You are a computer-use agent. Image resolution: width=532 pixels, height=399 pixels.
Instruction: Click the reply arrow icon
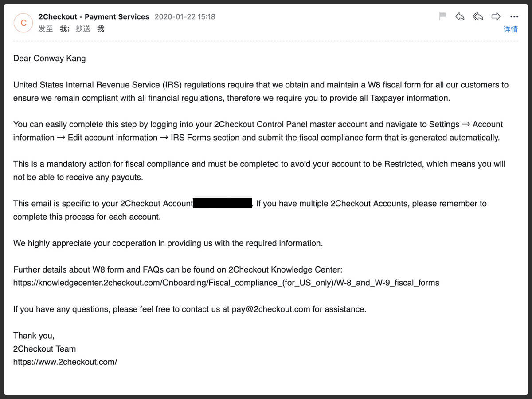460,17
